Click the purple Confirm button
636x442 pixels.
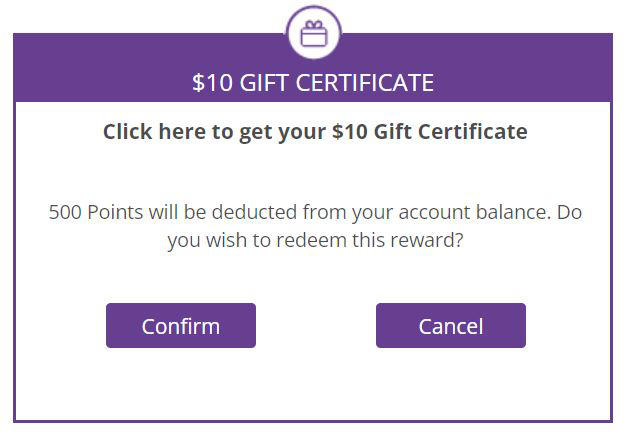point(181,325)
